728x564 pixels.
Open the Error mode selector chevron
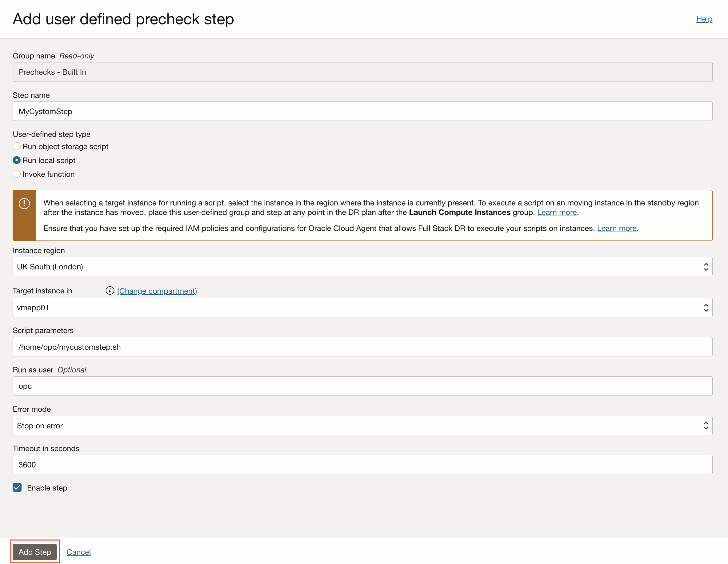(706, 425)
